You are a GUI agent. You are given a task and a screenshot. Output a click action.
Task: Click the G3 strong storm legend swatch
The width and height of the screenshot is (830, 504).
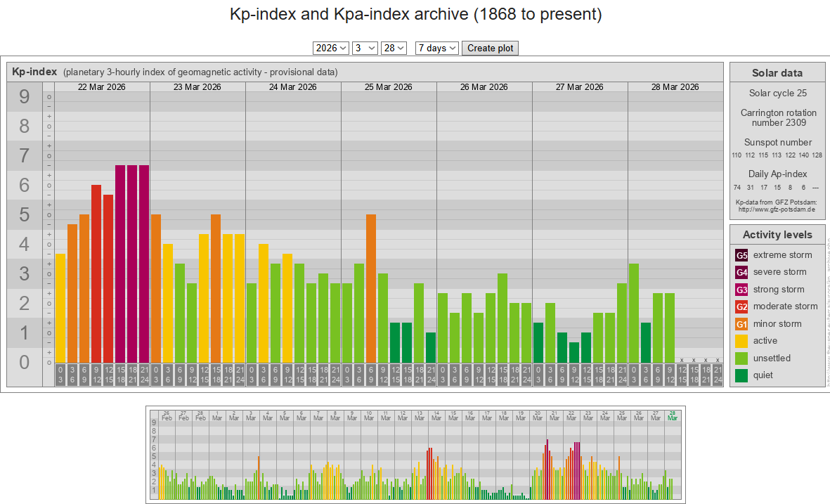click(741, 290)
